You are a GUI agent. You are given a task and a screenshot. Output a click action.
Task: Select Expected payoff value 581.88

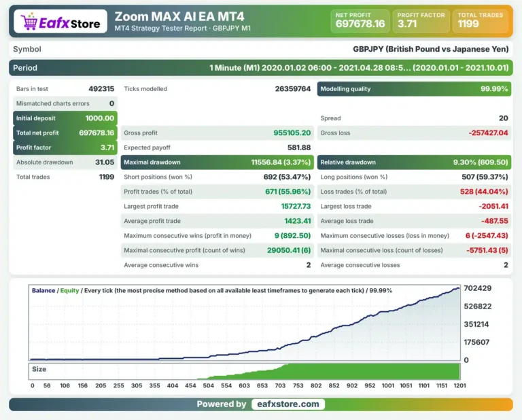click(299, 147)
